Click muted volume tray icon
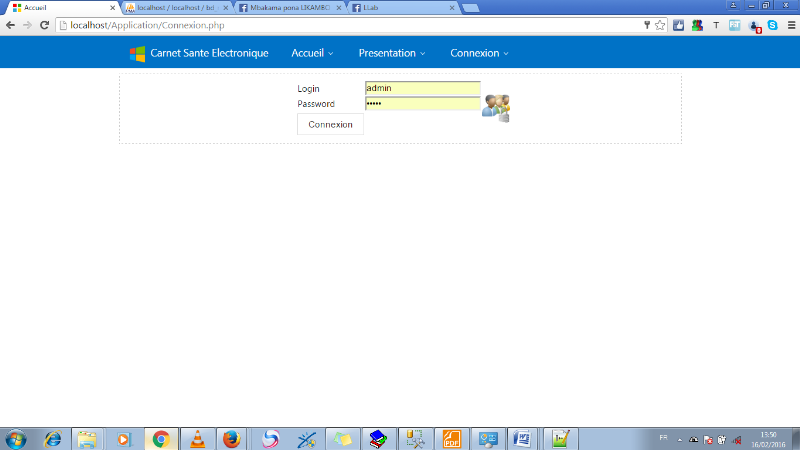800x450 pixels. [737, 439]
